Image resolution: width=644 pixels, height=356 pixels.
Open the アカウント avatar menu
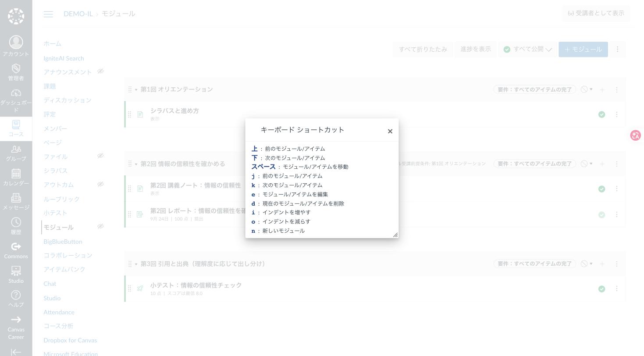click(16, 46)
